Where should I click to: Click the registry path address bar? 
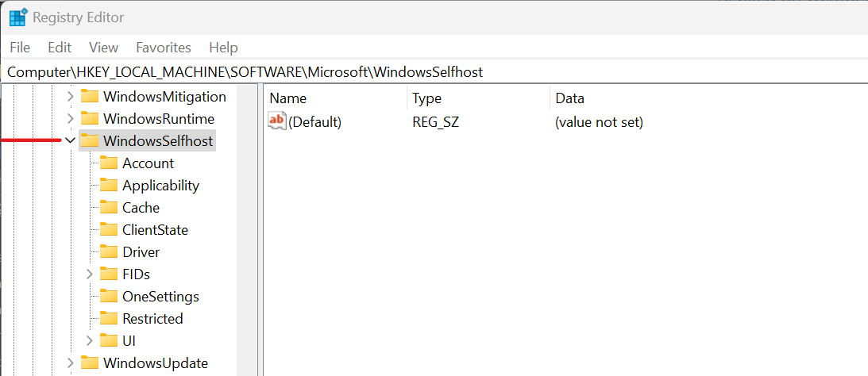pos(434,72)
